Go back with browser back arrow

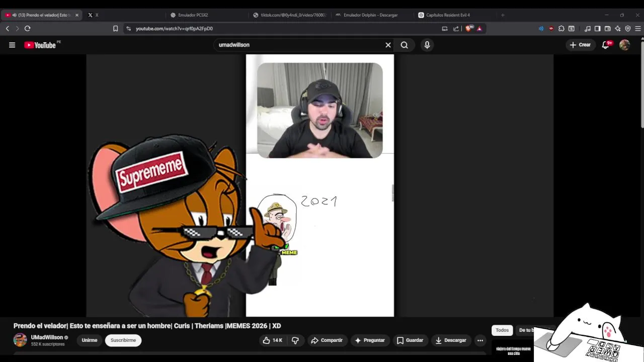tap(7, 29)
